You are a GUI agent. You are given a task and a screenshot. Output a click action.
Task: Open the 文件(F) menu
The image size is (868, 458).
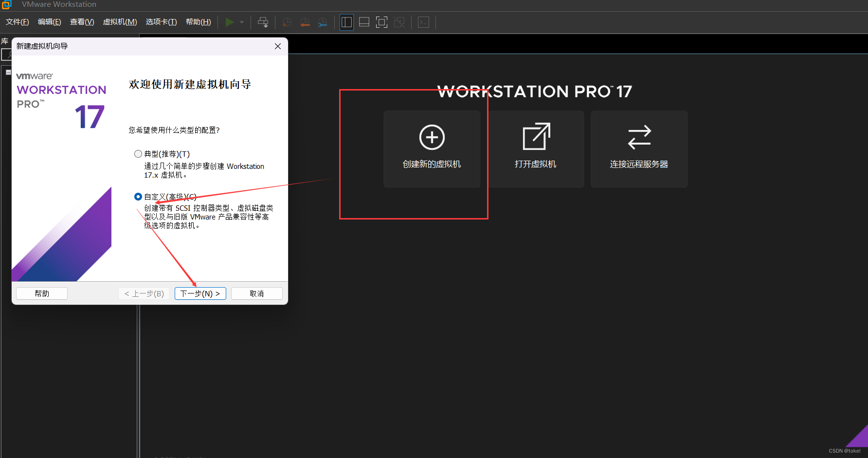tap(18, 22)
